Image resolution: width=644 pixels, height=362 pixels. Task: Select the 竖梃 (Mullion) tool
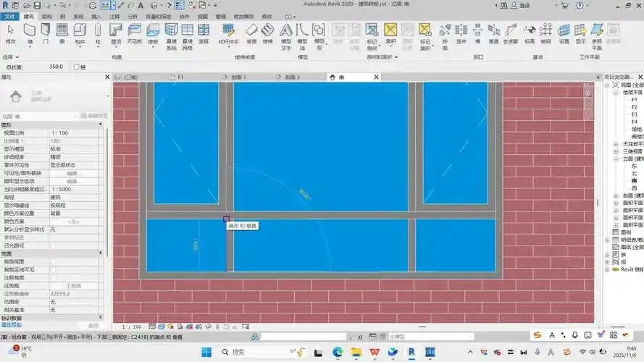(x=204, y=33)
